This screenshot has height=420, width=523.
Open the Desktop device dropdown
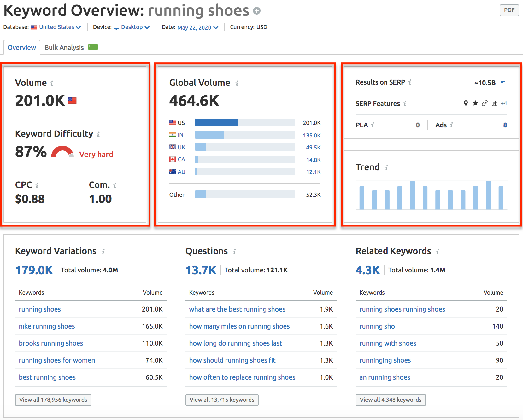pyautogui.click(x=132, y=27)
